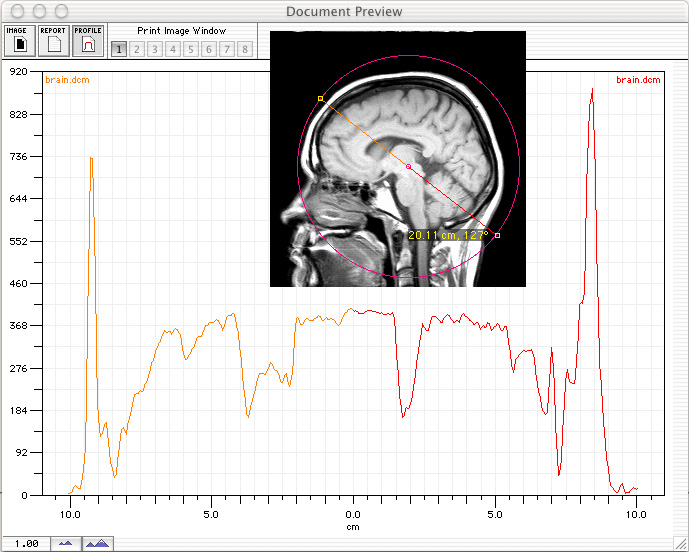
Task: Click the IMAGE preview icon
Action: pyautogui.click(x=19, y=41)
